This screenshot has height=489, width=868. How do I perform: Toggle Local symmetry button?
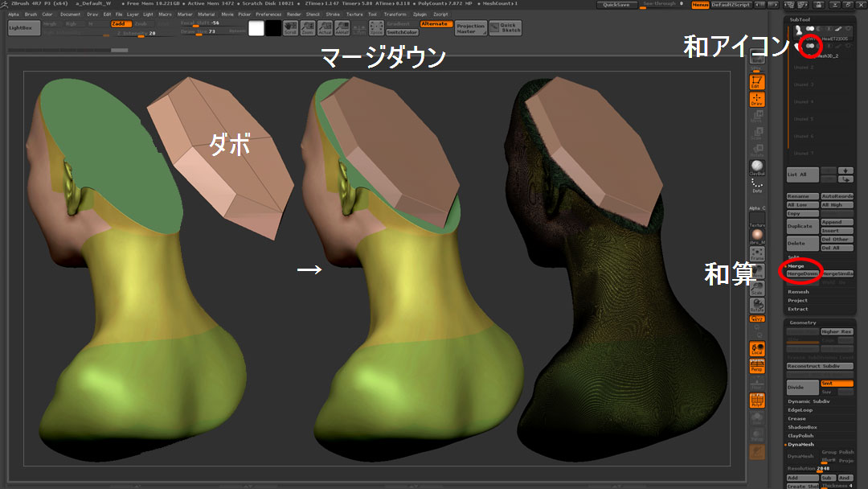[x=757, y=348]
